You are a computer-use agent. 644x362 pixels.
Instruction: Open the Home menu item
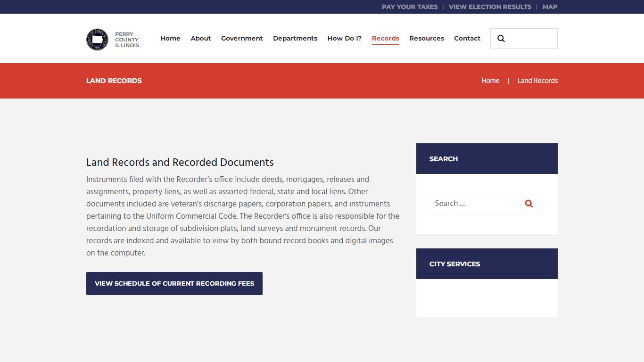pyautogui.click(x=170, y=38)
